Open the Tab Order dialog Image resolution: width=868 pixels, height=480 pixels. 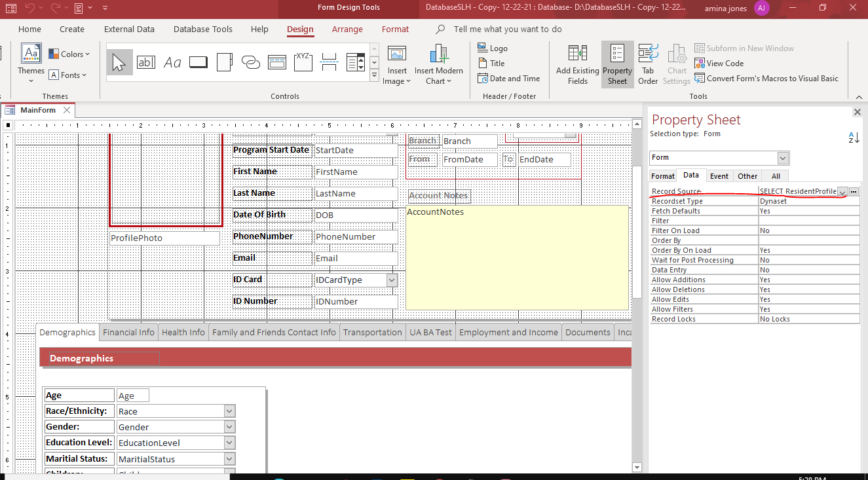click(648, 65)
